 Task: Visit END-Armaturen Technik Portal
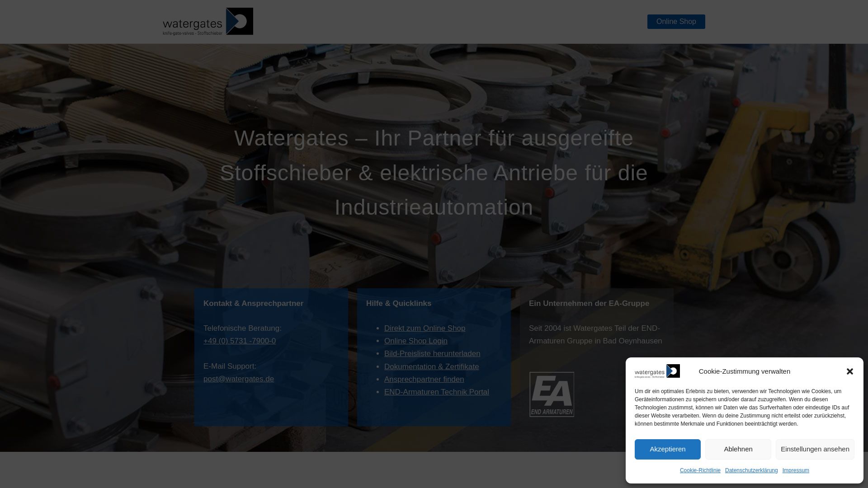(x=437, y=392)
